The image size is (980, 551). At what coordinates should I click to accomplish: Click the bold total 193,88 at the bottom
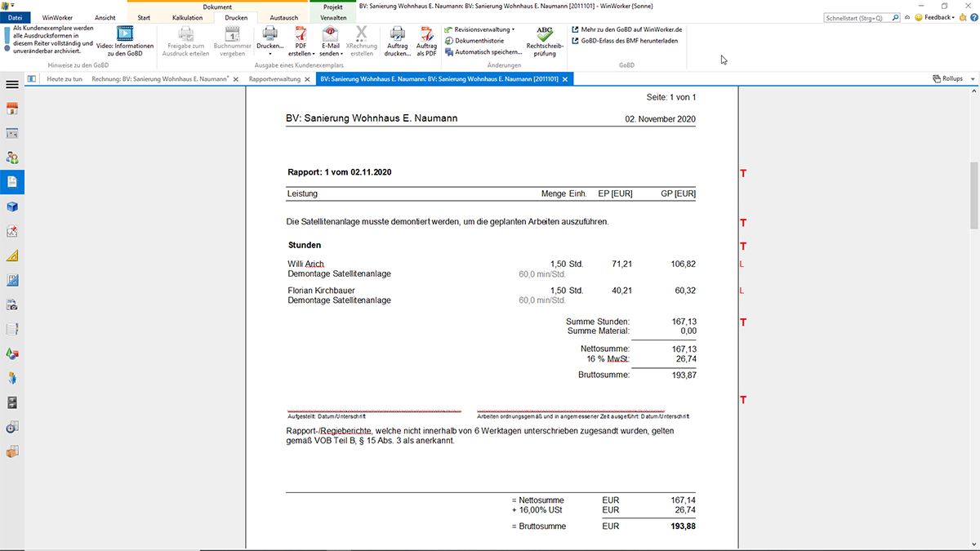tap(684, 527)
